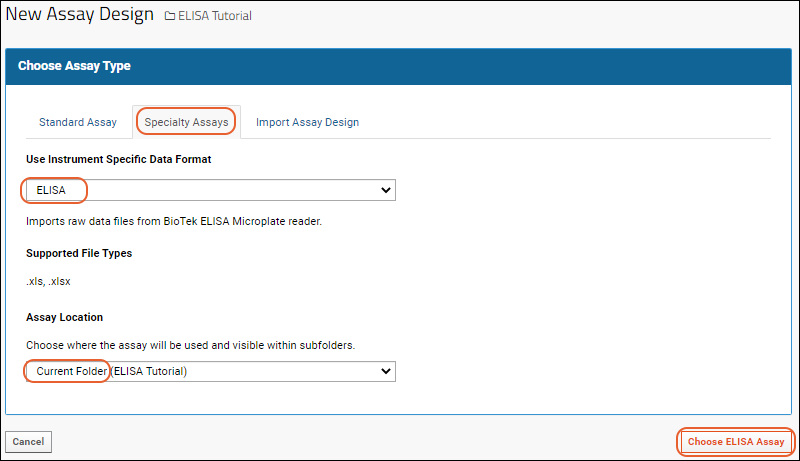Click the Supported File Types heading

click(x=79, y=253)
